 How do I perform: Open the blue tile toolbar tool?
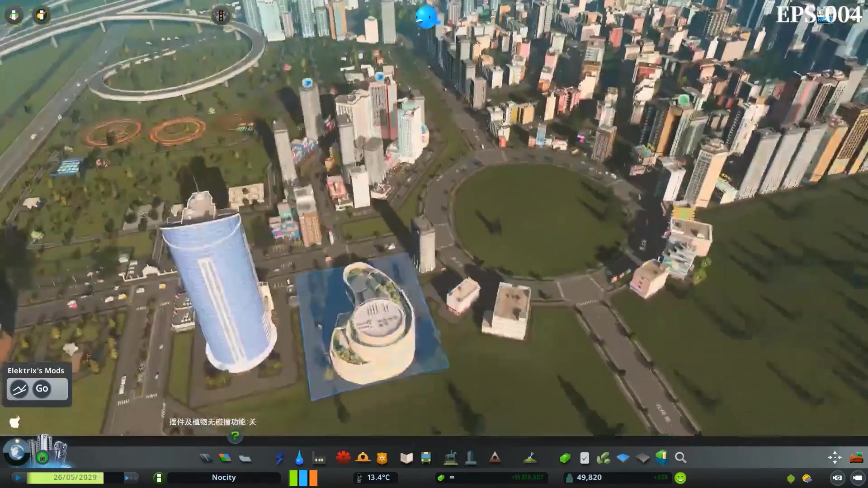623,458
